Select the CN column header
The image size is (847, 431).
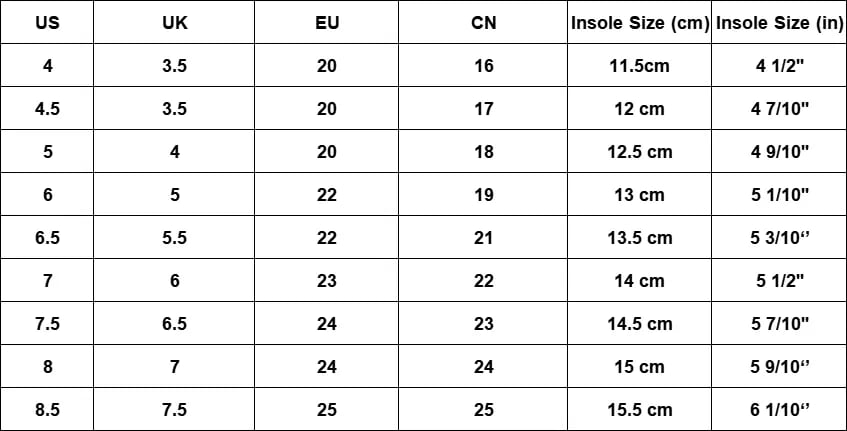click(x=483, y=23)
